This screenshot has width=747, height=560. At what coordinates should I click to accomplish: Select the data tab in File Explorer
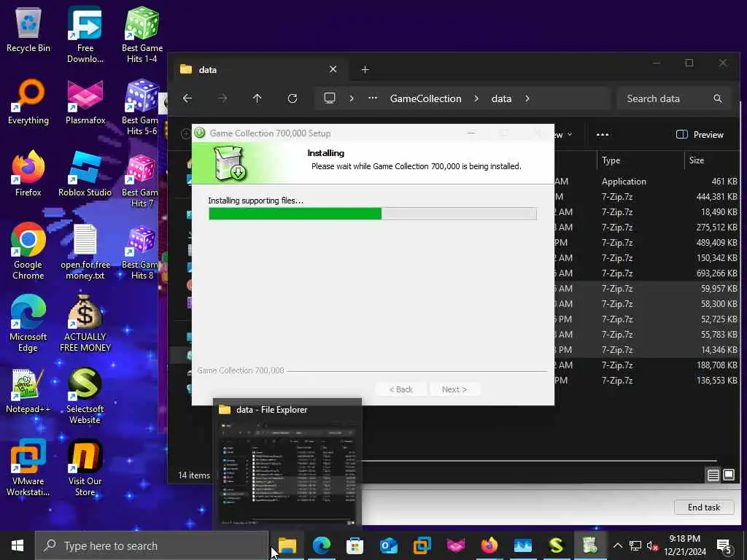258,69
